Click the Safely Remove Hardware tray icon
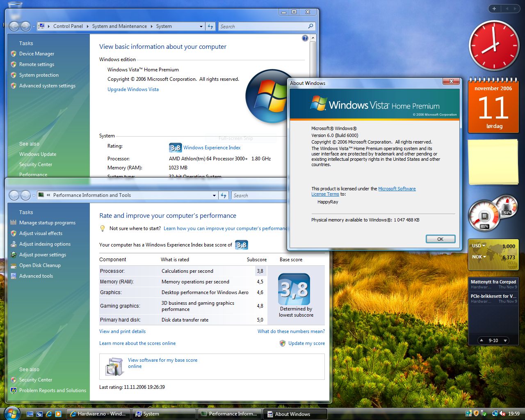The image size is (525, 420). coord(484,413)
